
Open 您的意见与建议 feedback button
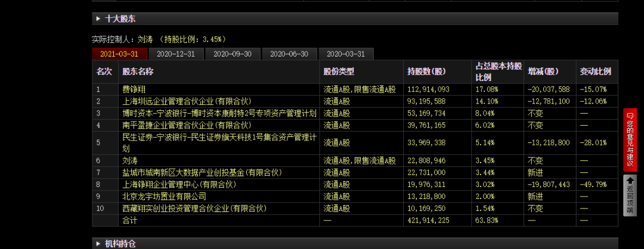(630, 140)
